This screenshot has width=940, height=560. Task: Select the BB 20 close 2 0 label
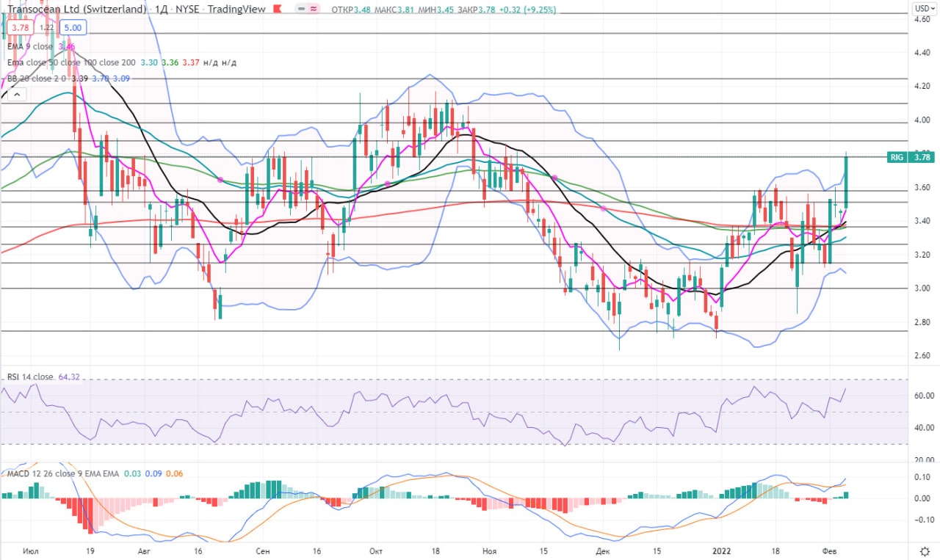point(37,79)
